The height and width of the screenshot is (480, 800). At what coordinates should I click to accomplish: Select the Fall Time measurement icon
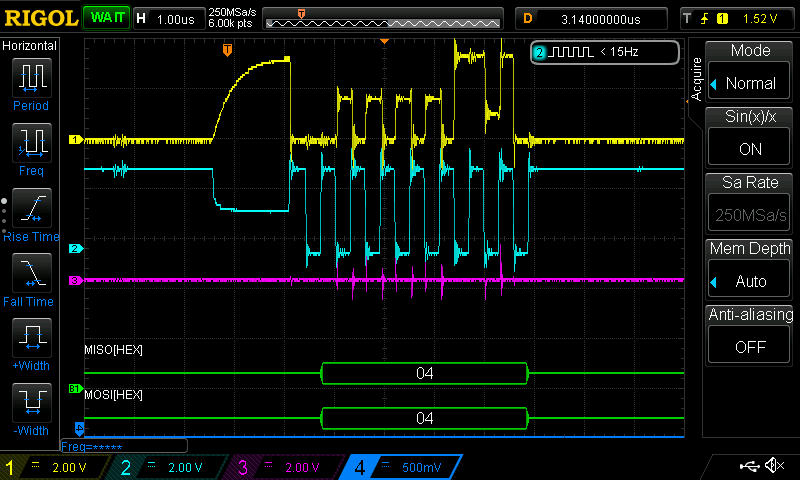32,273
